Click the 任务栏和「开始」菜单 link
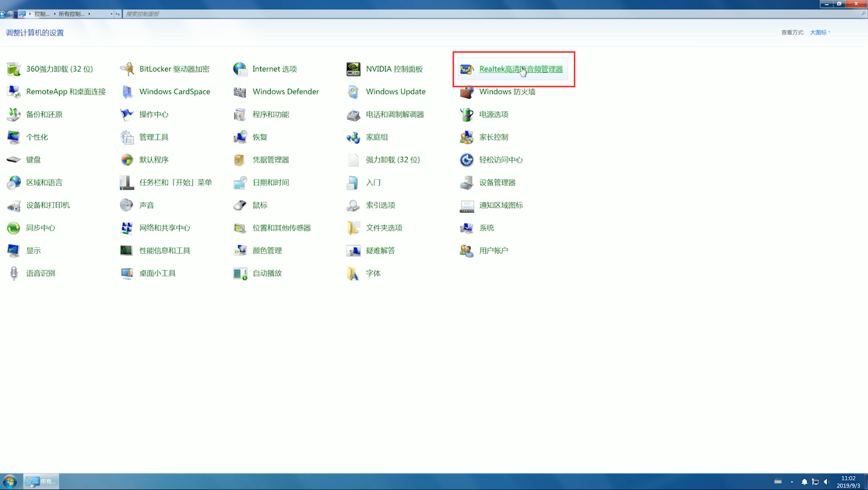 (176, 183)
